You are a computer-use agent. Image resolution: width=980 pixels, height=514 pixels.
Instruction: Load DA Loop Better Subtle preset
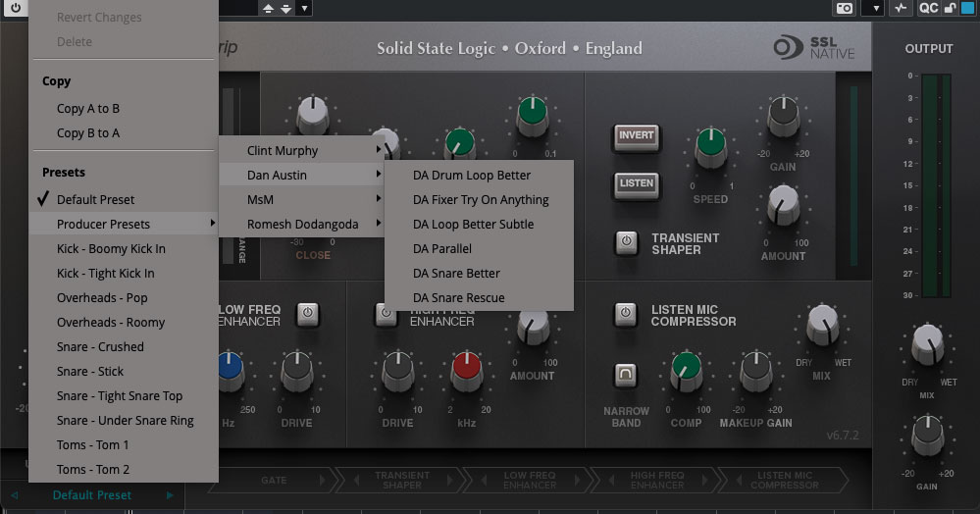[479, 224]
